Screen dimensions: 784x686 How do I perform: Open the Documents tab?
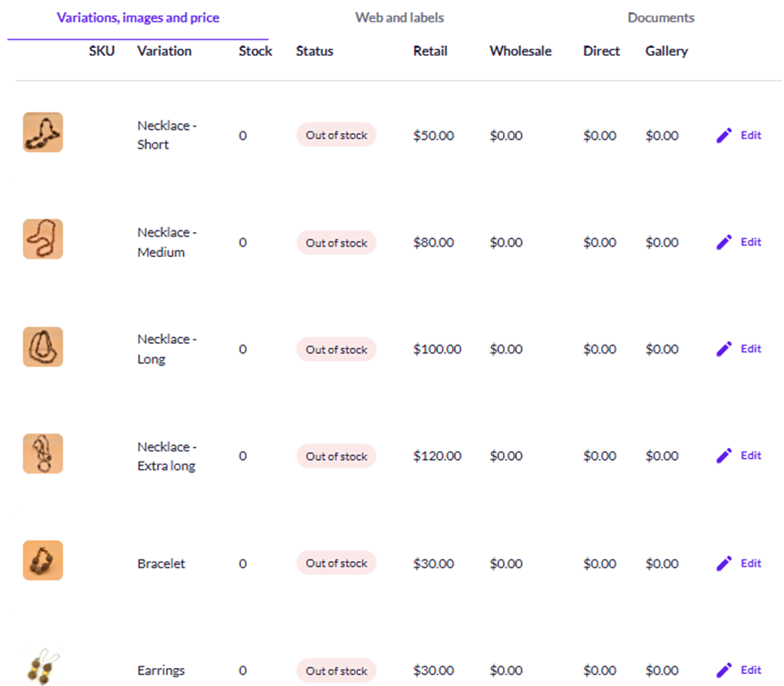pos(660,17)
